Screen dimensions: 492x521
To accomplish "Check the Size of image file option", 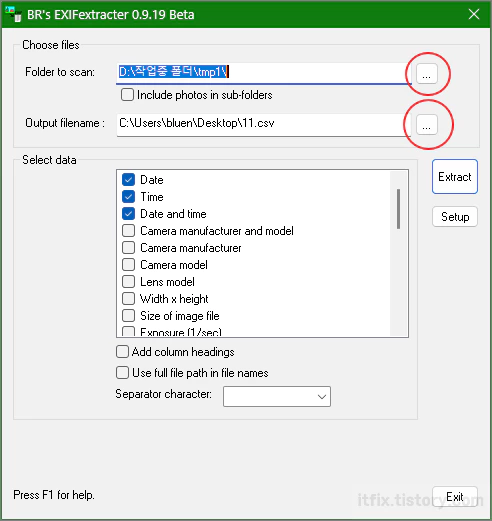I will tap(128, 316).
